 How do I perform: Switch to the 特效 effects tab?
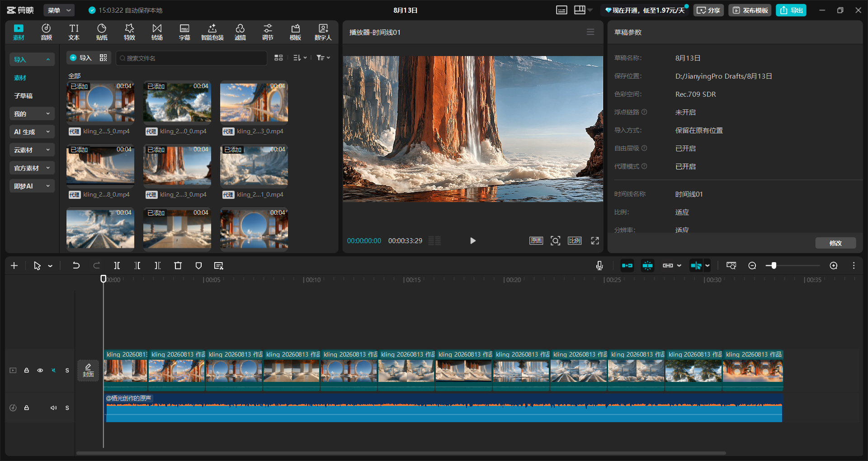129,32
